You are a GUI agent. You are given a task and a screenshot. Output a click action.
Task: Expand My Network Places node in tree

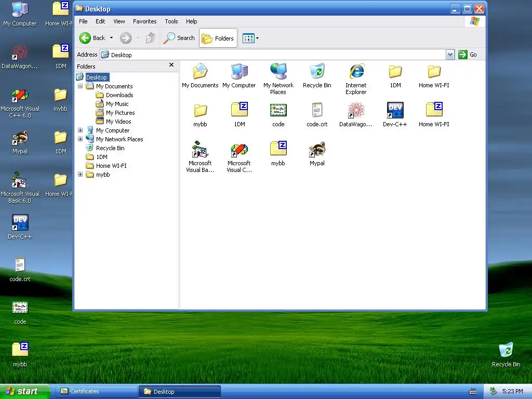point(80,139)
